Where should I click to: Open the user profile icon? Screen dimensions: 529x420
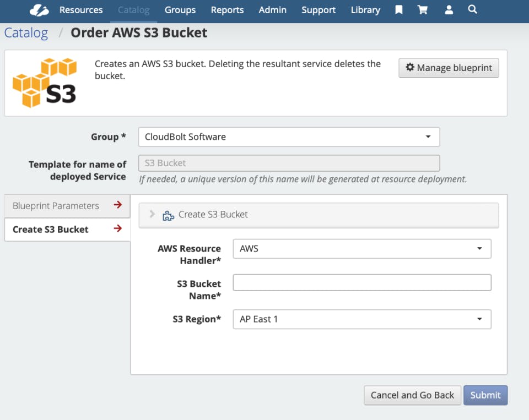(449, 10)
